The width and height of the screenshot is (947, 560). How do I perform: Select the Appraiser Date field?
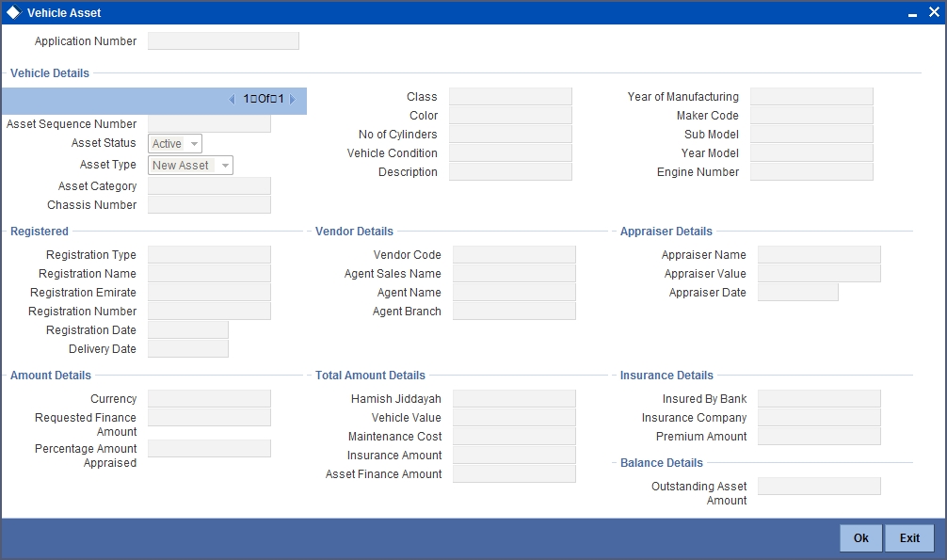[798, 293]
